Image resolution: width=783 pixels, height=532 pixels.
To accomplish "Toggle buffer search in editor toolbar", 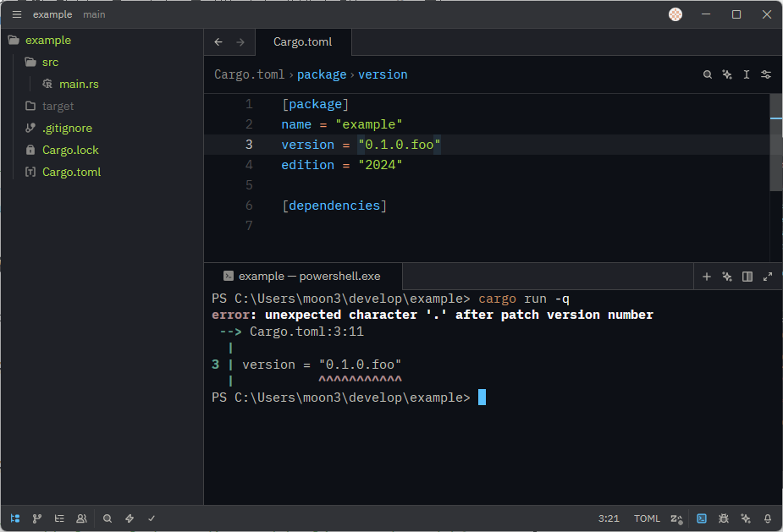I will [707, 74].
